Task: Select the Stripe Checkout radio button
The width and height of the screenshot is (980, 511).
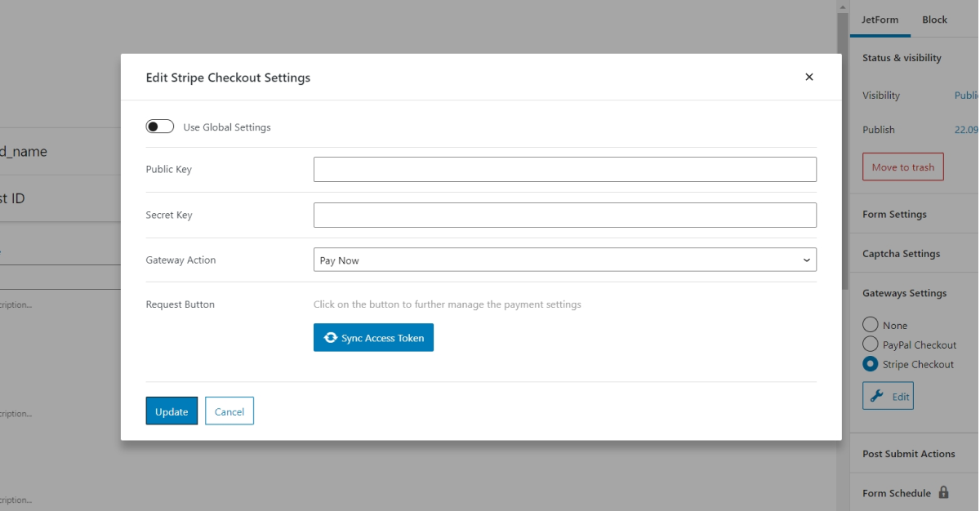Action: pos(871,364)
